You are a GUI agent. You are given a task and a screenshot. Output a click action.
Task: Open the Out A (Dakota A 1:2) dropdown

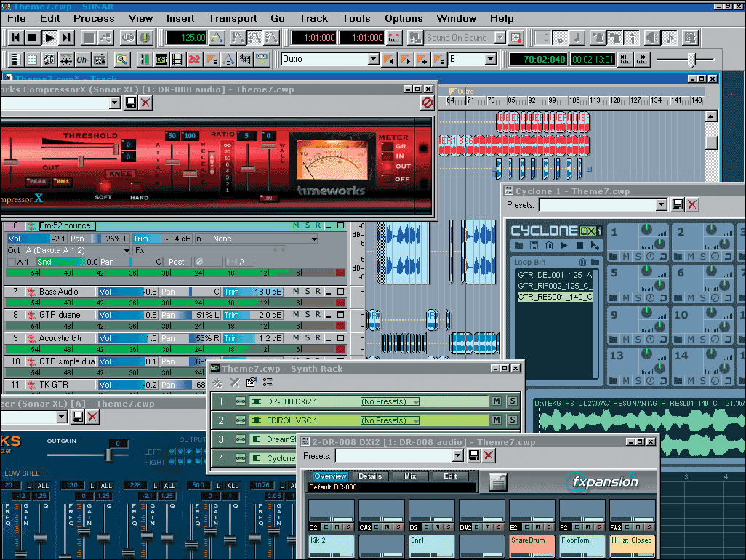click(127, 250)
